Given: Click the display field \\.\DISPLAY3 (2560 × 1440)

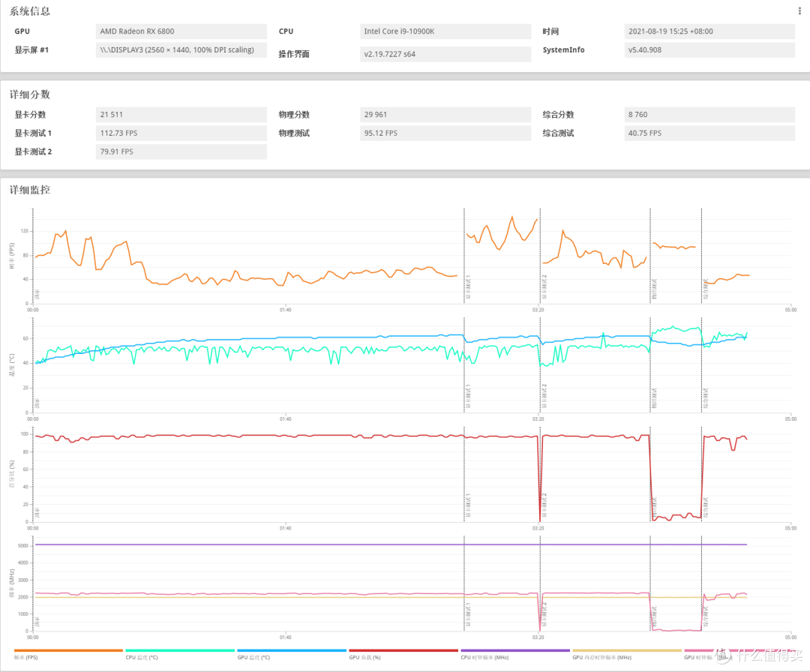Looking at the screenshot, I should tap(181, 50).
